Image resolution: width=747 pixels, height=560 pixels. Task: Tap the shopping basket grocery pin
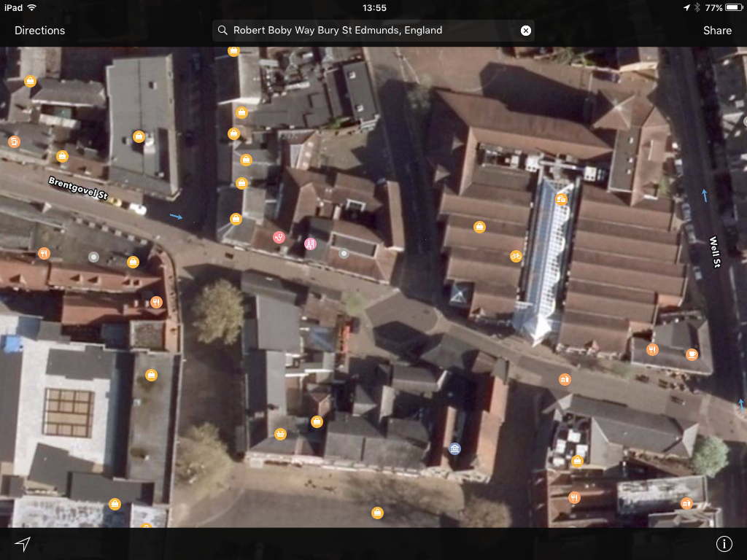click(280, 435)
